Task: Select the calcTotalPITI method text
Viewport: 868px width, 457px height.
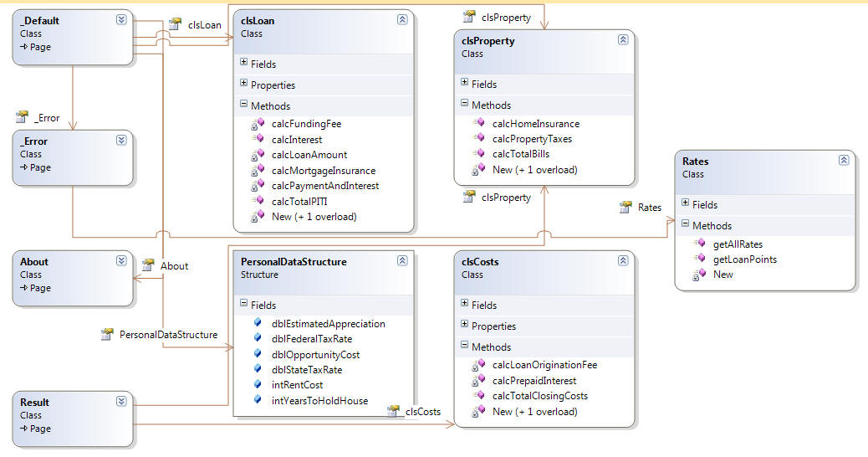Action: [299, 202]
